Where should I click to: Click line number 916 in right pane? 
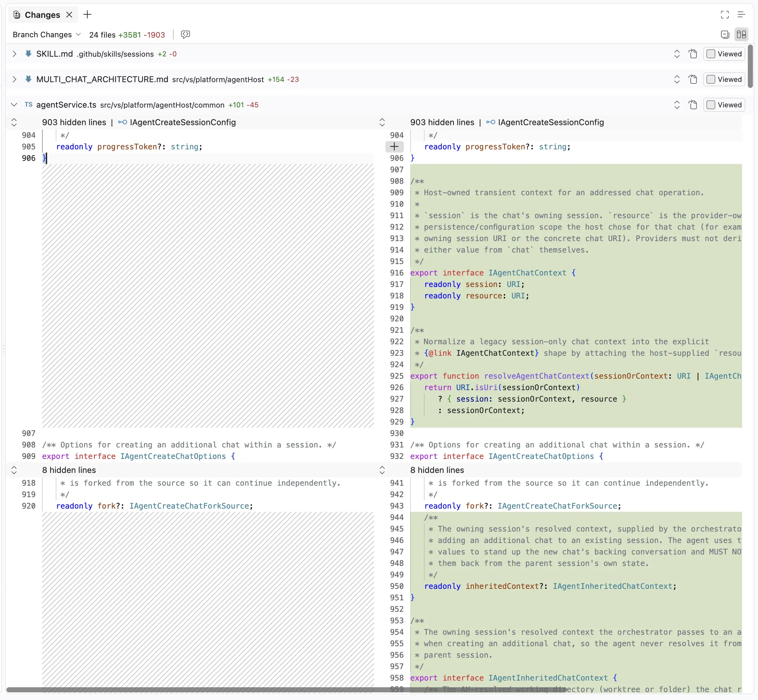click(x=397, y=273)
